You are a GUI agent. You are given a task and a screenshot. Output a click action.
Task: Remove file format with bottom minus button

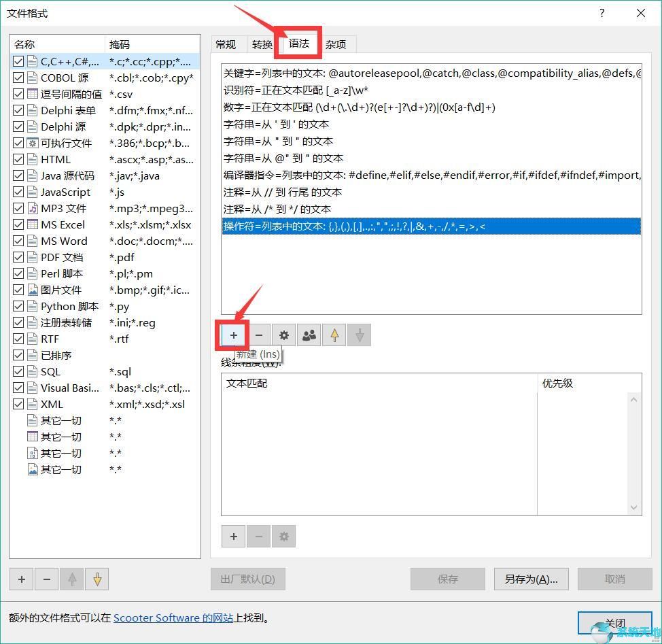coord(47,579)
